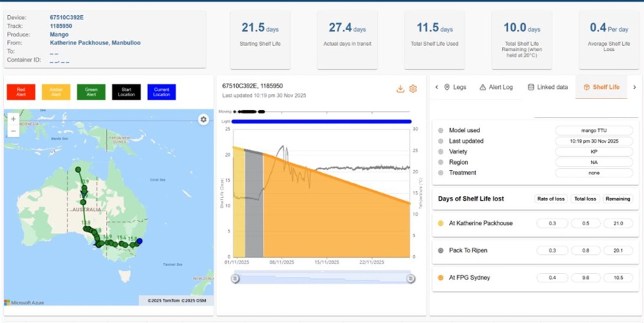Click the Treatment value none
This screenshot has height=323, width=644.
(594, 173)
